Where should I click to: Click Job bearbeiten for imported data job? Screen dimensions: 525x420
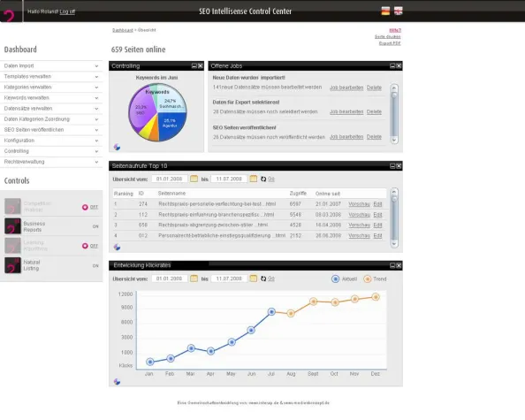tap(346, 88)
